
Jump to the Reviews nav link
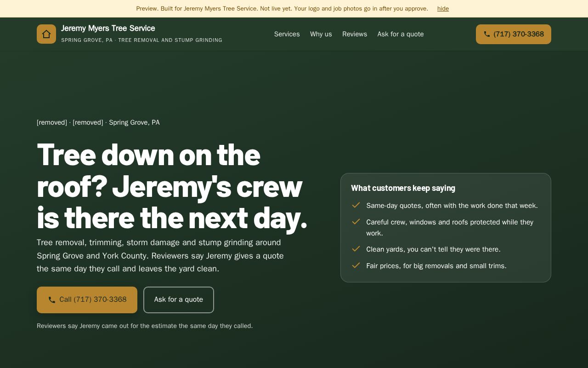355,34
